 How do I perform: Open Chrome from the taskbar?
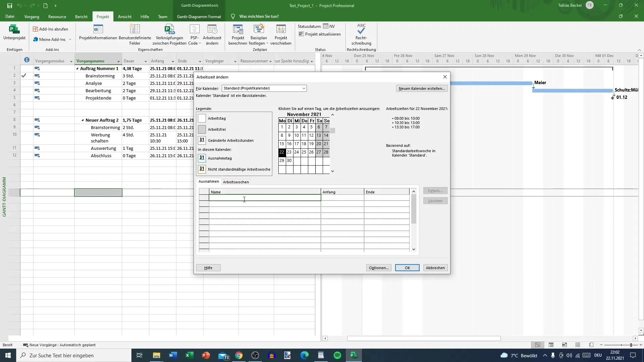click(x=239, y=355)
